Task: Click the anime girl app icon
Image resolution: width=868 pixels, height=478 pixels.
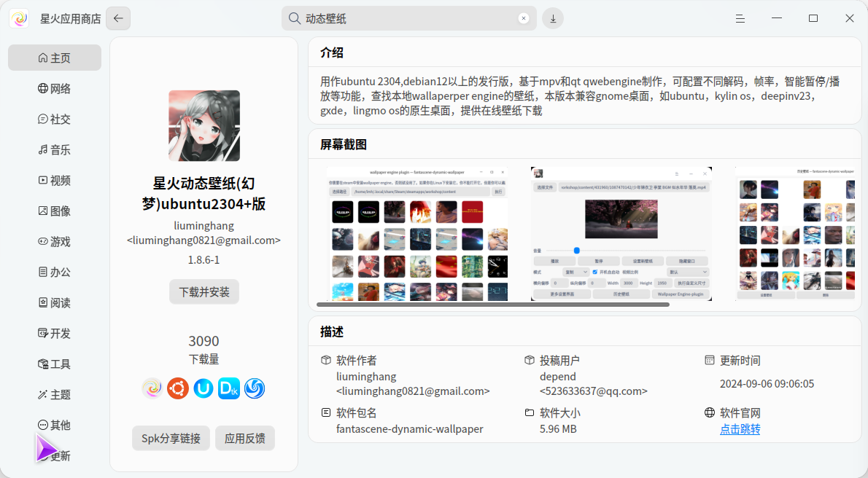Action: pyautogui.click(x=204, y=125)
